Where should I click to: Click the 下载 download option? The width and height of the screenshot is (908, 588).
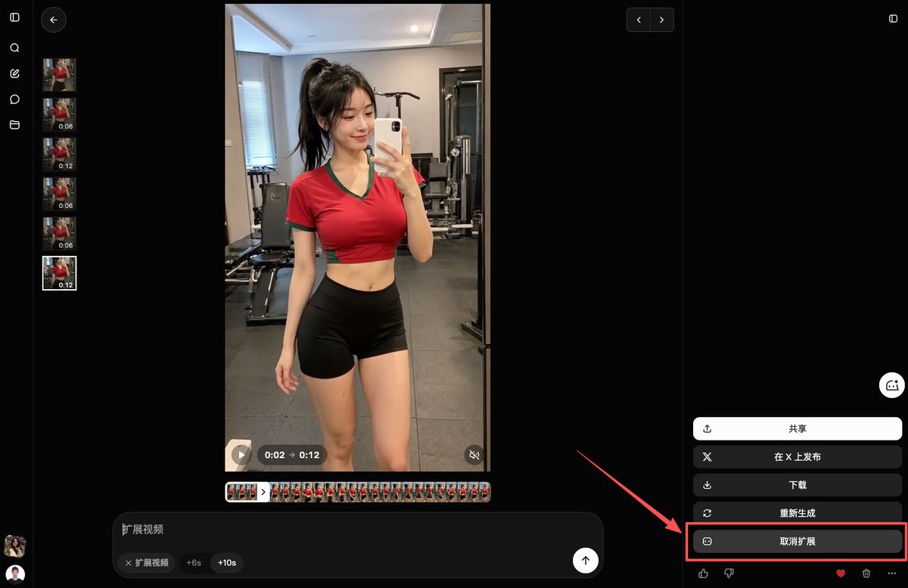click(798, 485)
